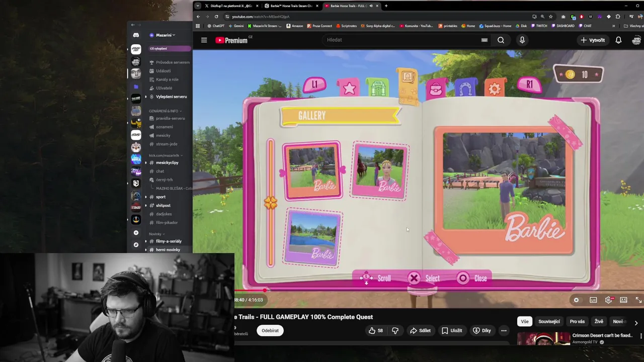Click second Barbie gallery photo thumbnail

pyautogui.click(x=380, y=171)
